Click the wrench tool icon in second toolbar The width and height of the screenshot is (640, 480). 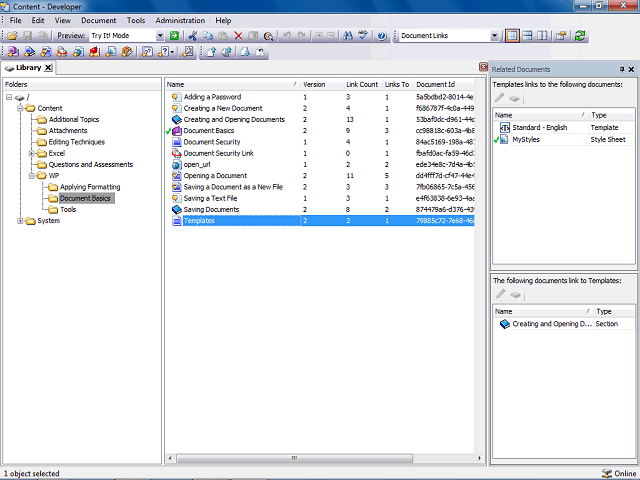point(188,52)
